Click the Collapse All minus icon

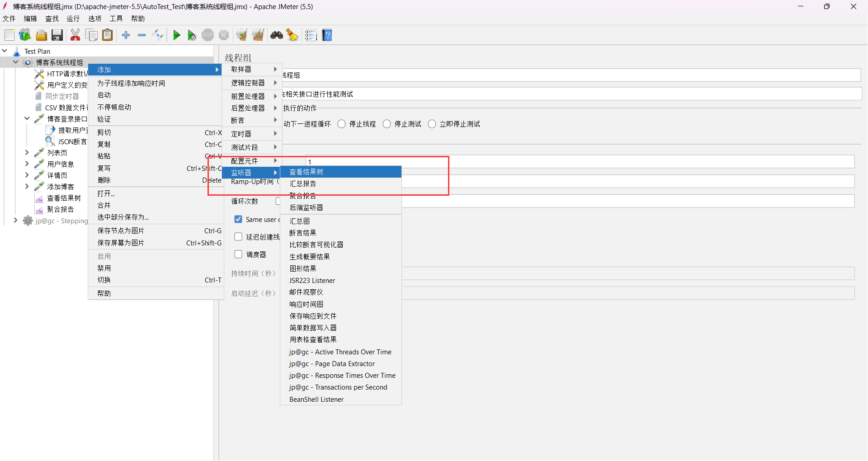pyautogui.click(x=142, y=35)
